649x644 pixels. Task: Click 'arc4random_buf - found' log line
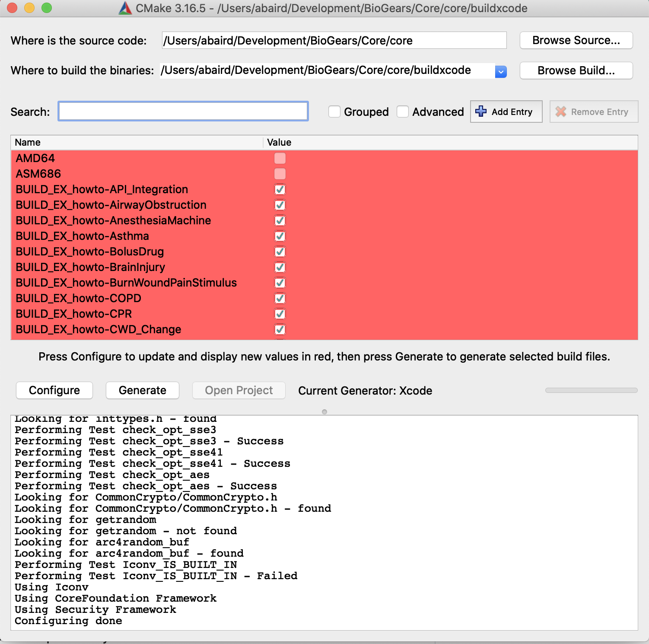pos(129,554)
